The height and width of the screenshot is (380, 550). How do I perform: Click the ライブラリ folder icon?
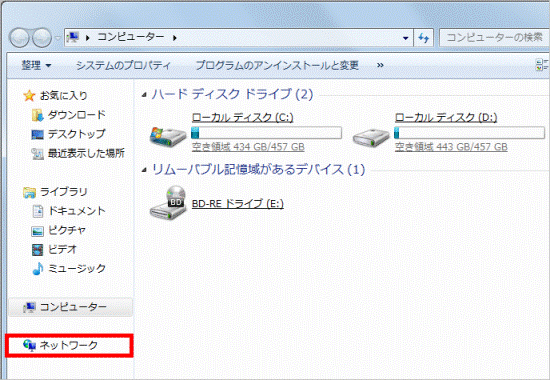pyautogui.click(x=29, y=192)
